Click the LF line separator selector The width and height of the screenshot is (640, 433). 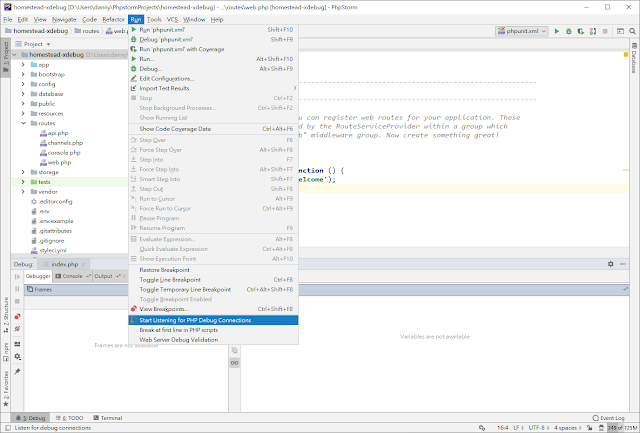(x=518, y=428)
